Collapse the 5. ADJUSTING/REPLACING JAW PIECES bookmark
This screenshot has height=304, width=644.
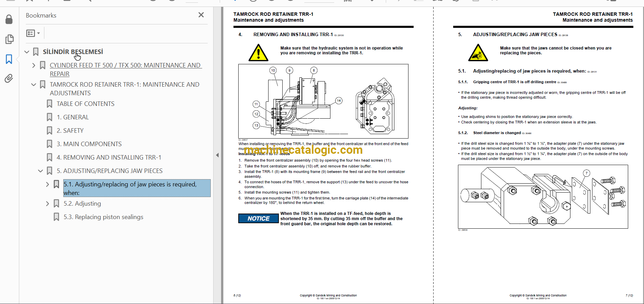pos(41,171)
